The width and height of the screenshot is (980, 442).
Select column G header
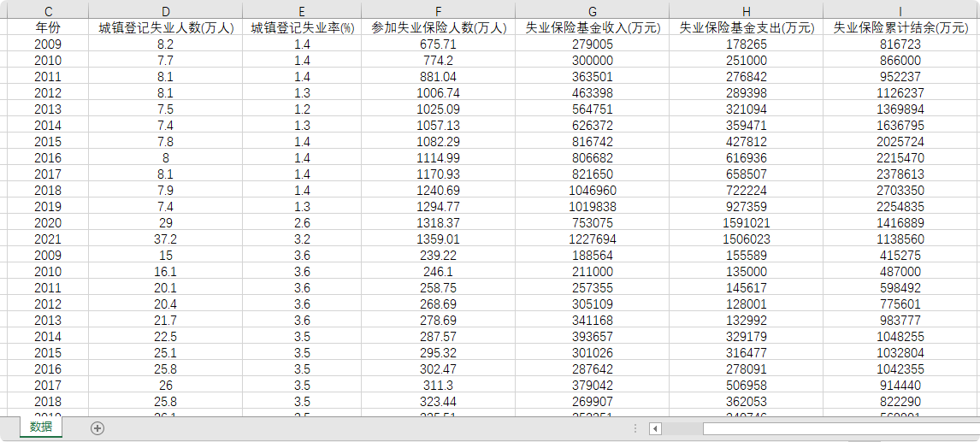click(593, 10)
